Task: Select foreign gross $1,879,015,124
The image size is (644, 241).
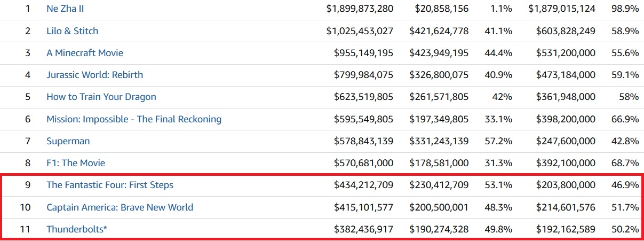Action: click(x=562, y=9)
